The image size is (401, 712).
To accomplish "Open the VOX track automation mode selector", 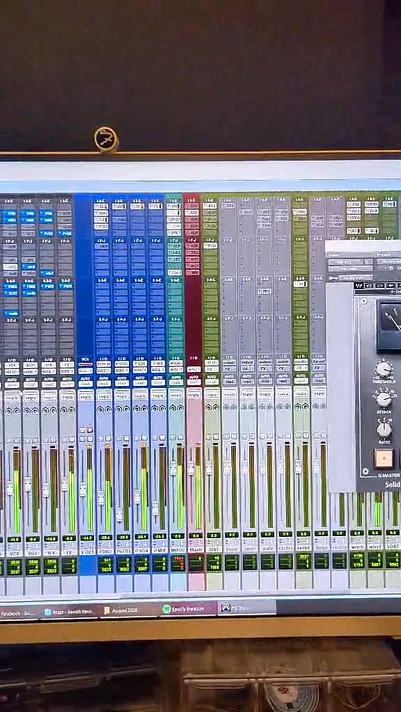I will pyautogui.click(x=12, y=385).
